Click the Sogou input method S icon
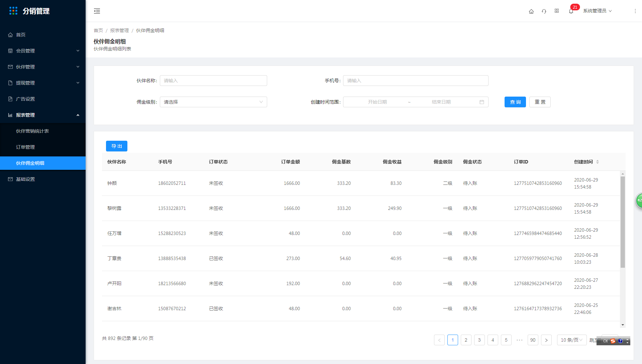Viewport: 642px width, 364px height. tap(613, 341)
